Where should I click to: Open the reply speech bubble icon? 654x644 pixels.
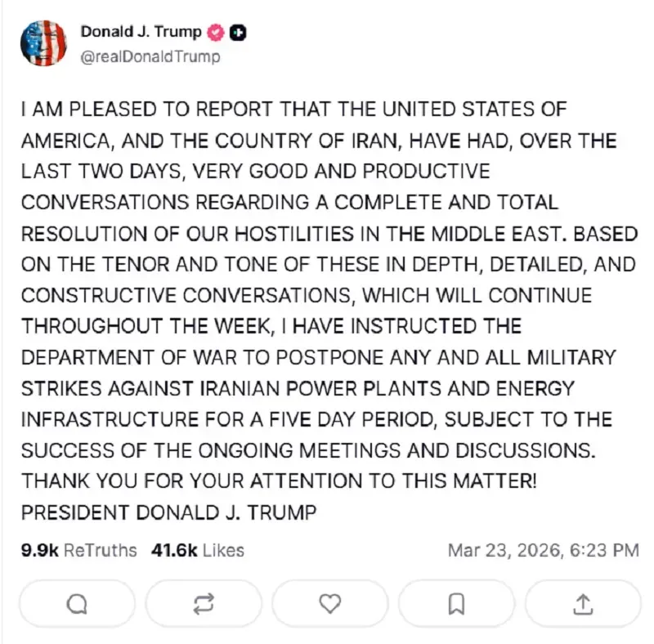tap(76, 603)
